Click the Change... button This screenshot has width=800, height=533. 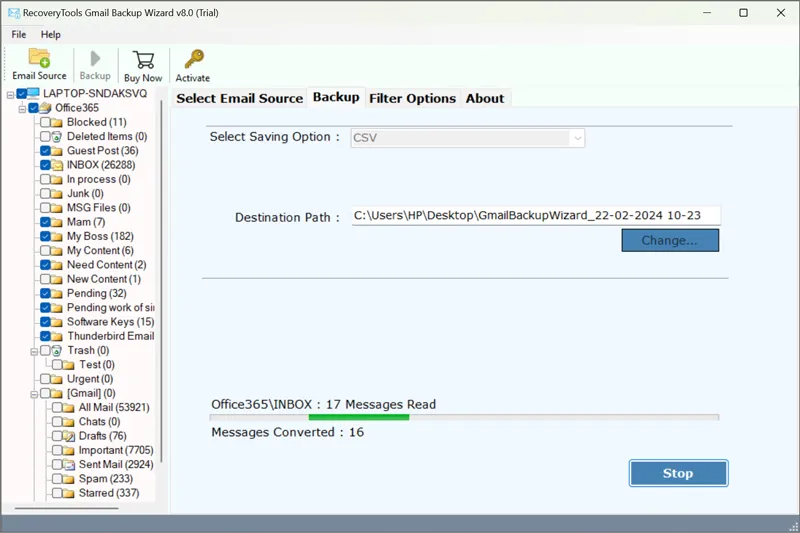pyautogui.click(x=669, y=240)
